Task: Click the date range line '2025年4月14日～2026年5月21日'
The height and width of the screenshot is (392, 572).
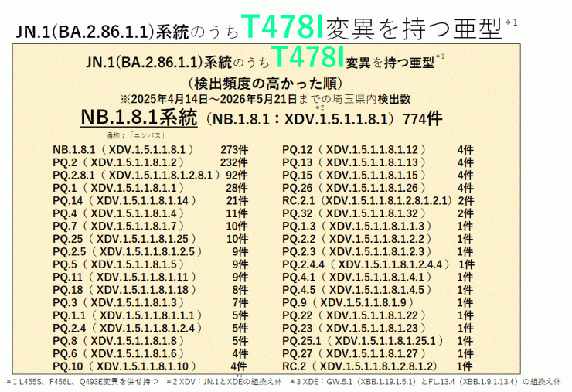Action: pos(214,99)
